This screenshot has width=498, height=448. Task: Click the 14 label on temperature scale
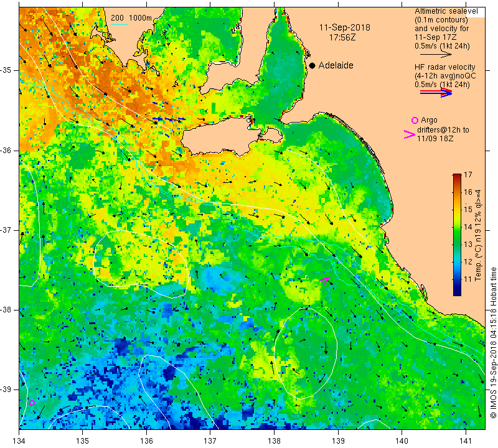468,227
